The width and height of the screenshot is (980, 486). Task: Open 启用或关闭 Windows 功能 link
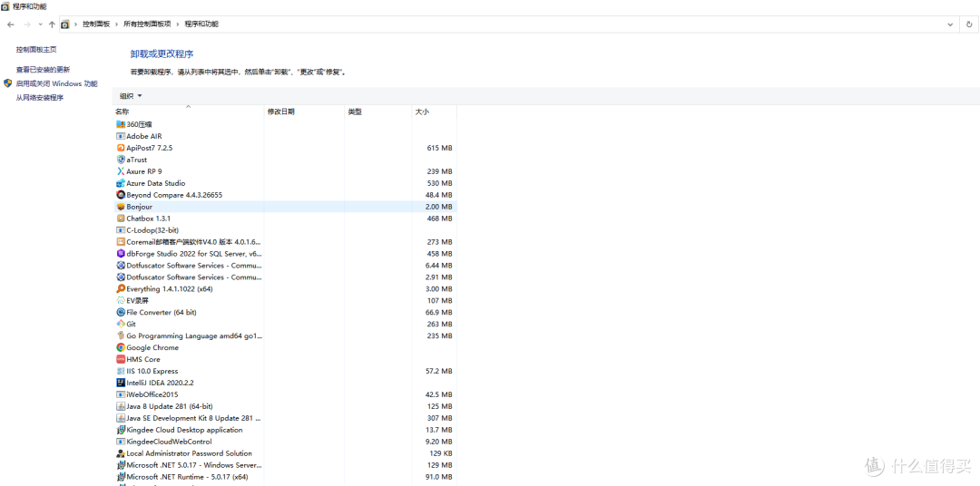tap(57, 83)
